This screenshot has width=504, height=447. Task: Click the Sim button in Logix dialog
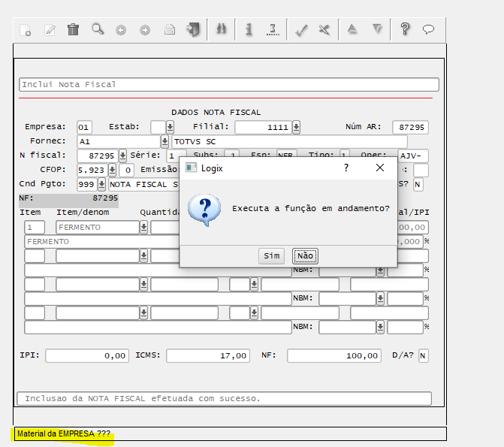[272, 256]
